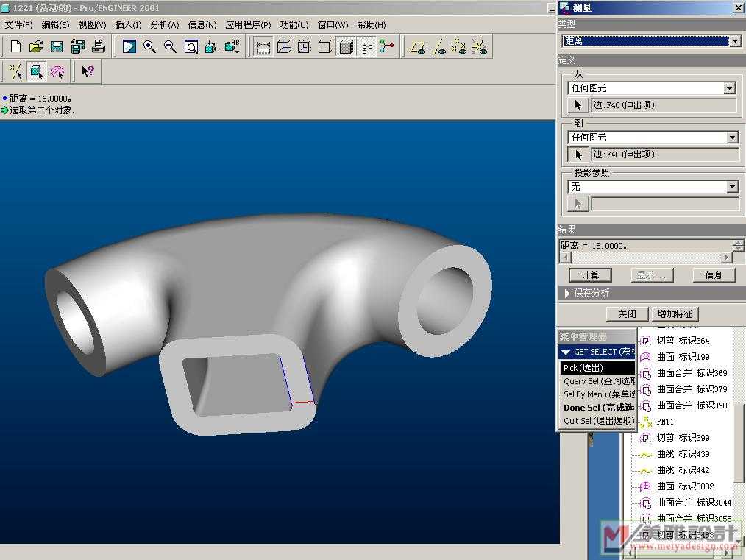Open the 从 section 任何图元 dropdown
This screenshot has height=560, width=746.
click(651, 88)
